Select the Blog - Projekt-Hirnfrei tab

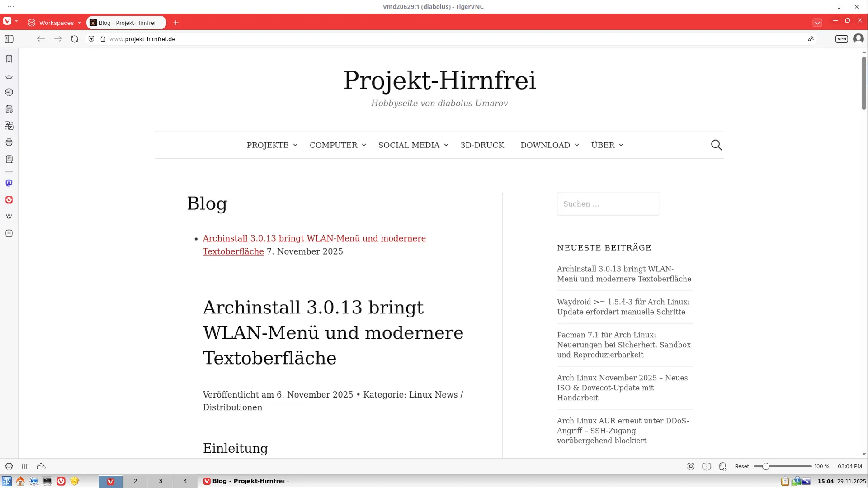[x=126, y=23]
